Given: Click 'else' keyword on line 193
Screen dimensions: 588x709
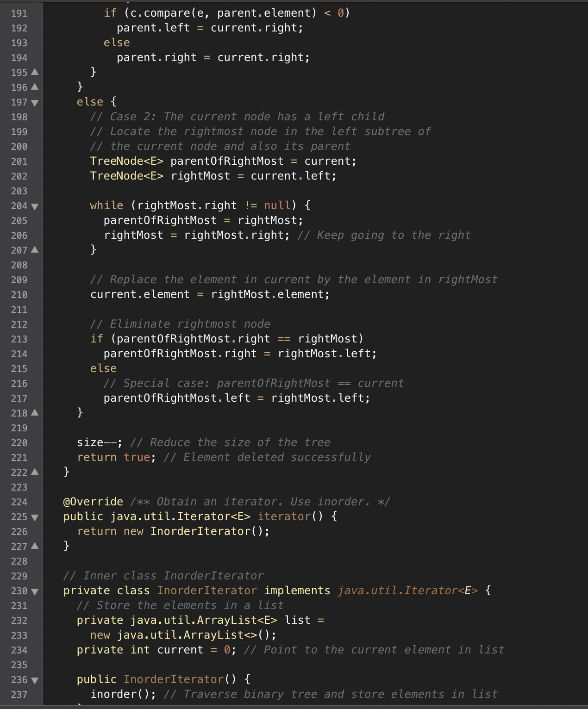Looking at the screenshot, I should tap(117, 43).
